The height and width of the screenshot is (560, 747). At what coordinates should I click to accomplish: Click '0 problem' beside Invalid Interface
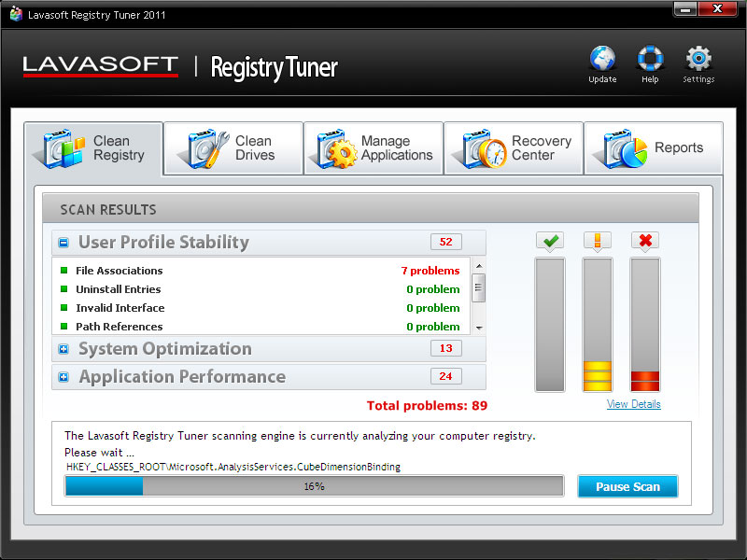click(433, 308)
